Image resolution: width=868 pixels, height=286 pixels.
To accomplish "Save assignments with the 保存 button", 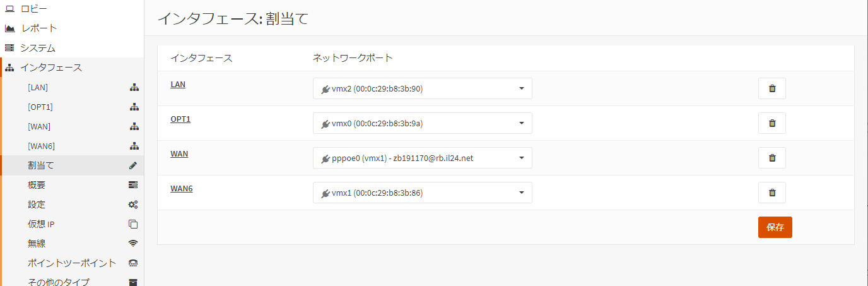I will (x=775, y=227).
